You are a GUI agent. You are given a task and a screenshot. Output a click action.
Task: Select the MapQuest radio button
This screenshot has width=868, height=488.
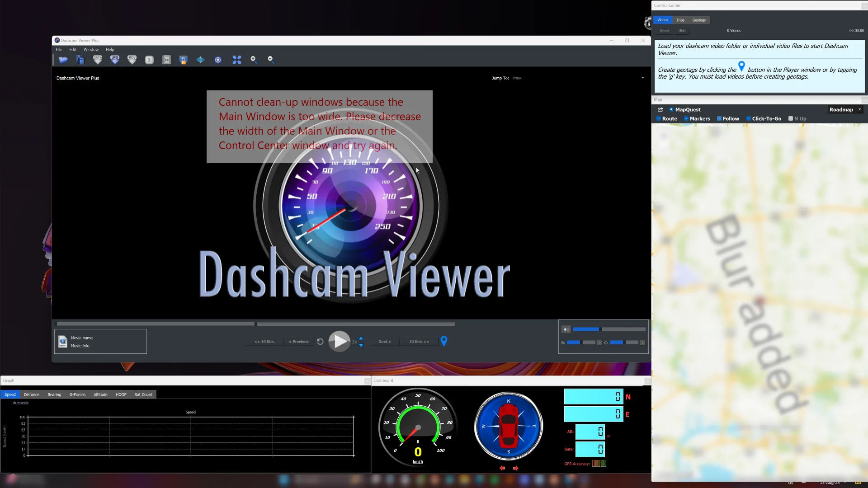[x=671, y=110]
